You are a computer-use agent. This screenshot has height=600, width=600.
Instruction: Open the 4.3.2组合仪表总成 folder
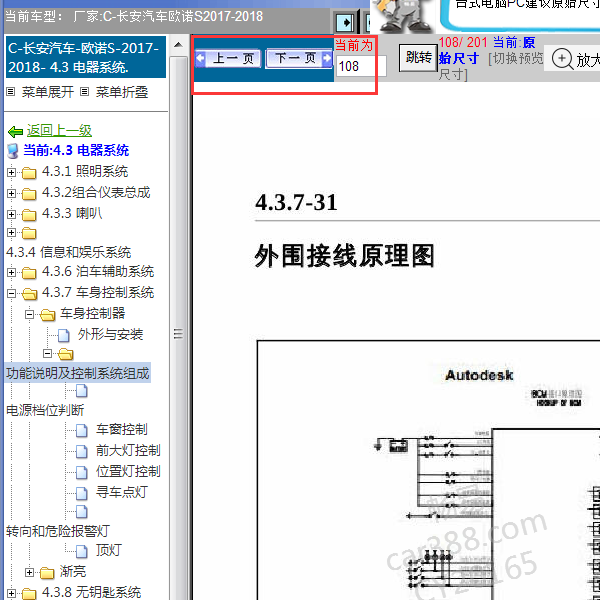tap(96, 192)
